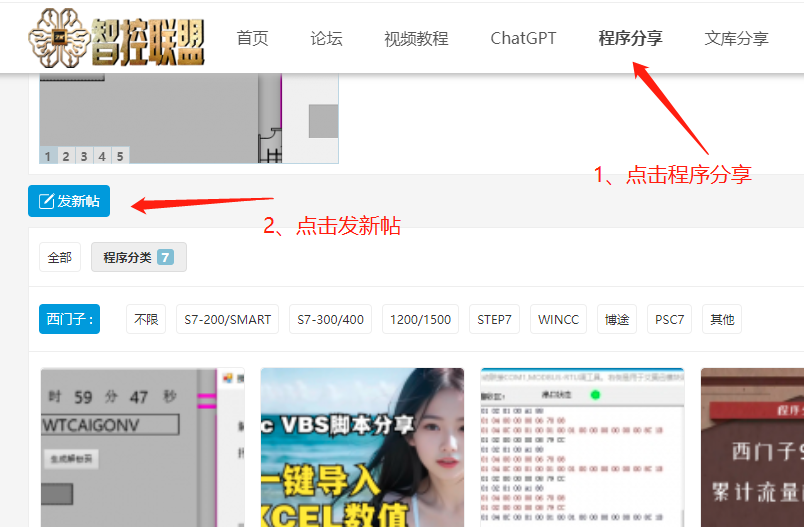Select the STEP7 filter tag

(494, 319)
